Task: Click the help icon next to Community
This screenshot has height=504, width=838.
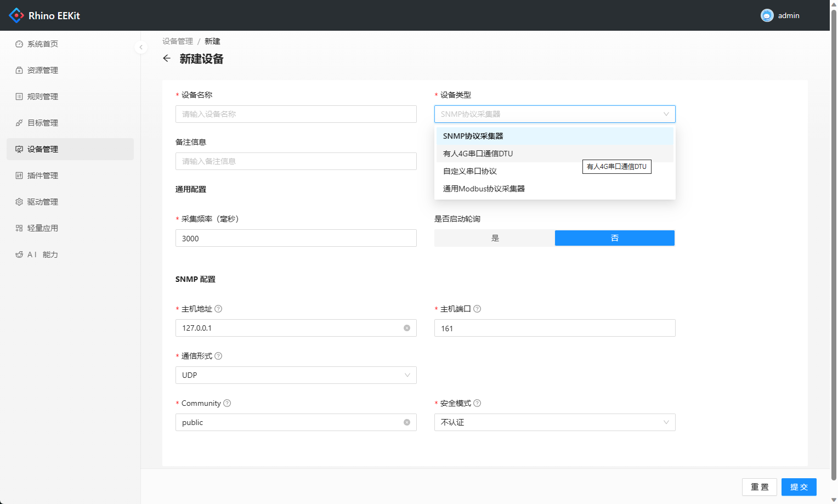Action: click(227, 403)
